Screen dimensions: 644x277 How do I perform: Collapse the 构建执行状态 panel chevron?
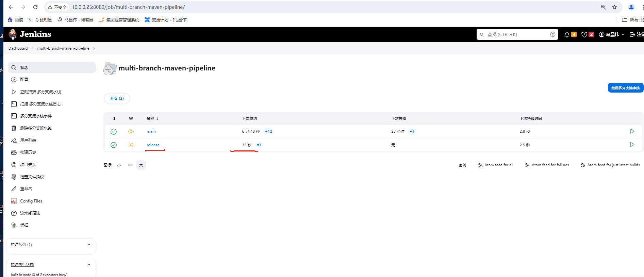tap(89, 264)
